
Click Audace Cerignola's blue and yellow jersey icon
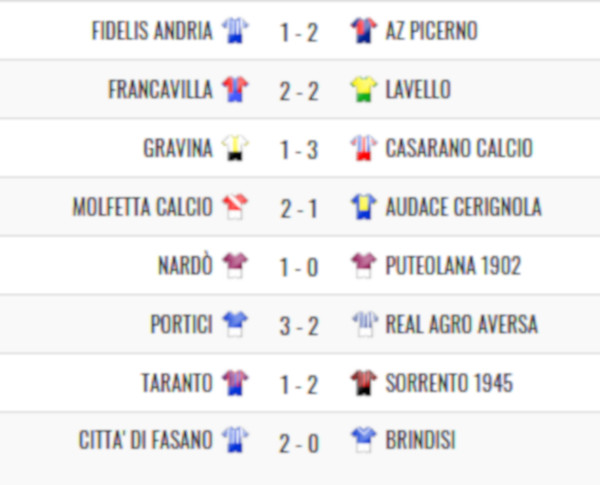(364, 207)
